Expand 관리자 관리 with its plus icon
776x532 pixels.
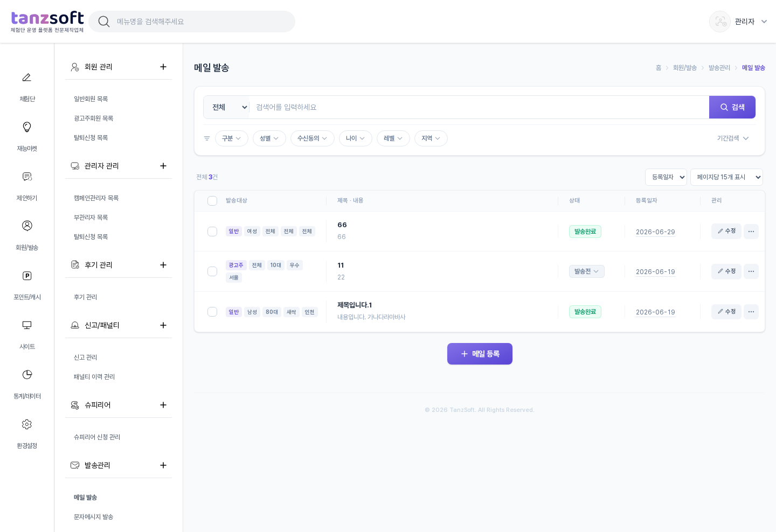163,166
